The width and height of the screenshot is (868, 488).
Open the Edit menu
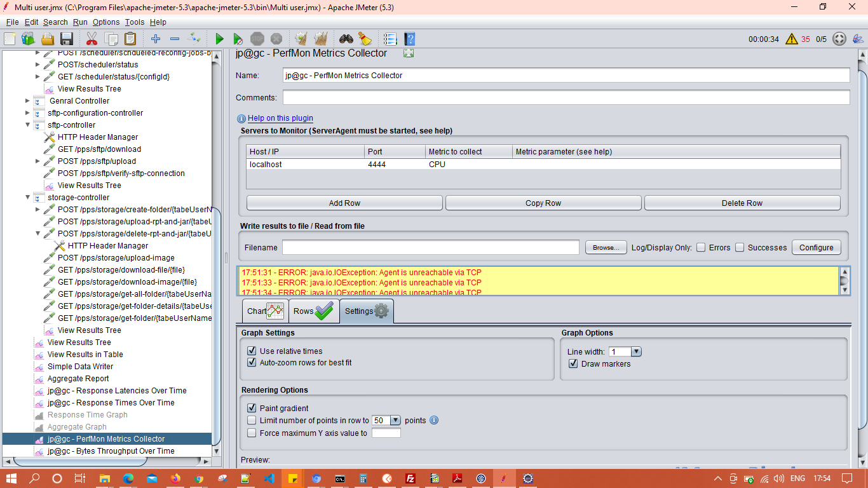click(x=32, y=22)
